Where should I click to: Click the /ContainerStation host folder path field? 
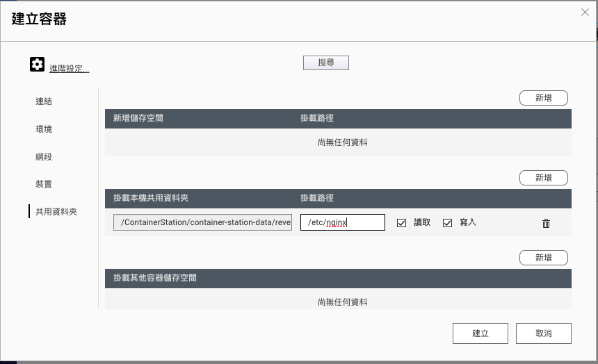pyautogui.click(x=202, y=222)
